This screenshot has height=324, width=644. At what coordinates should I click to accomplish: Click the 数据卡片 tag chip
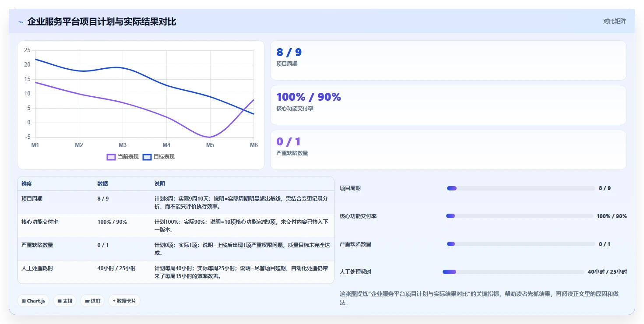(124, 301)
